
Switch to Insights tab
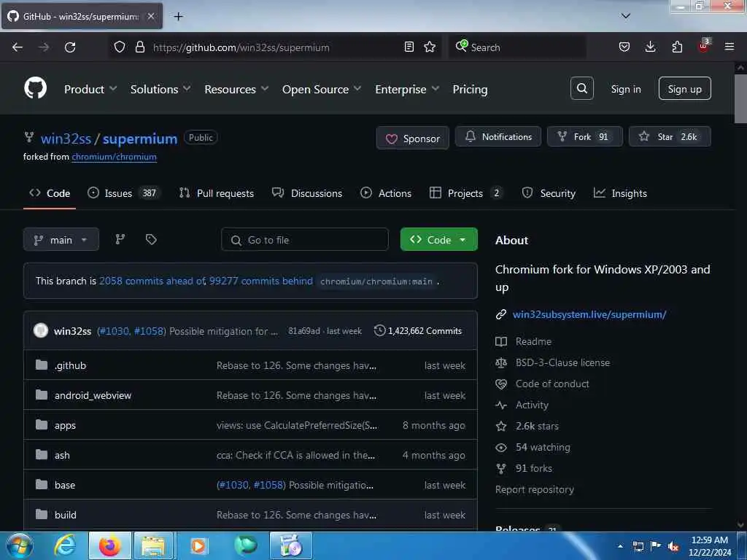620,192
